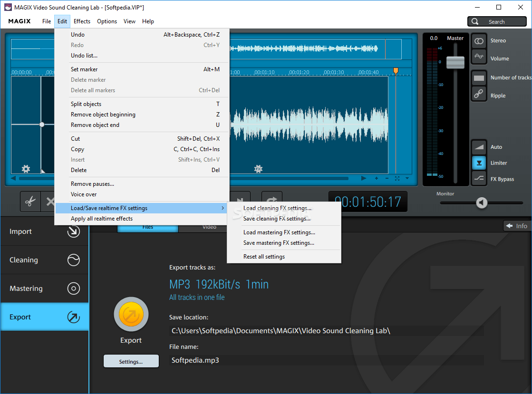Click the Mastering section icon

[x=74, y=288]
